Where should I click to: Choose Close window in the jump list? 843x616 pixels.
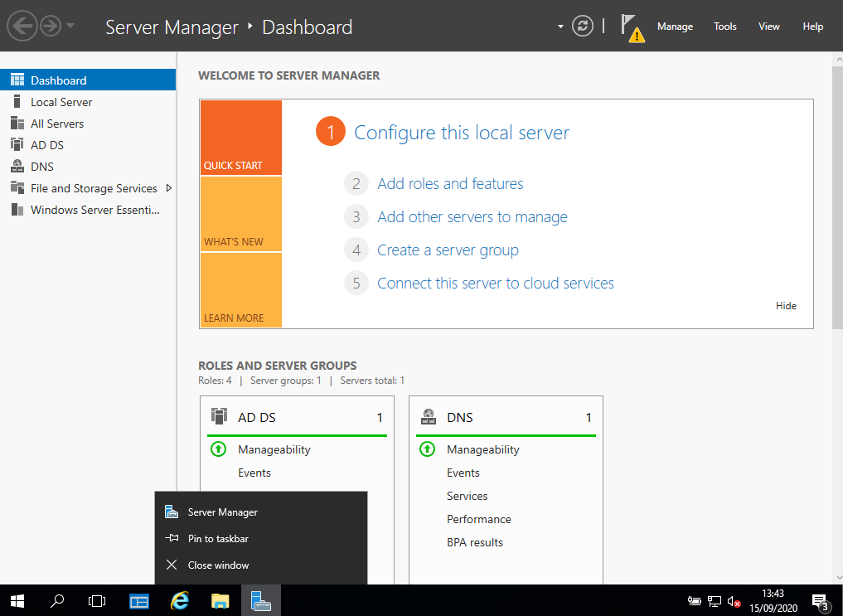click(x=261, y=565)
